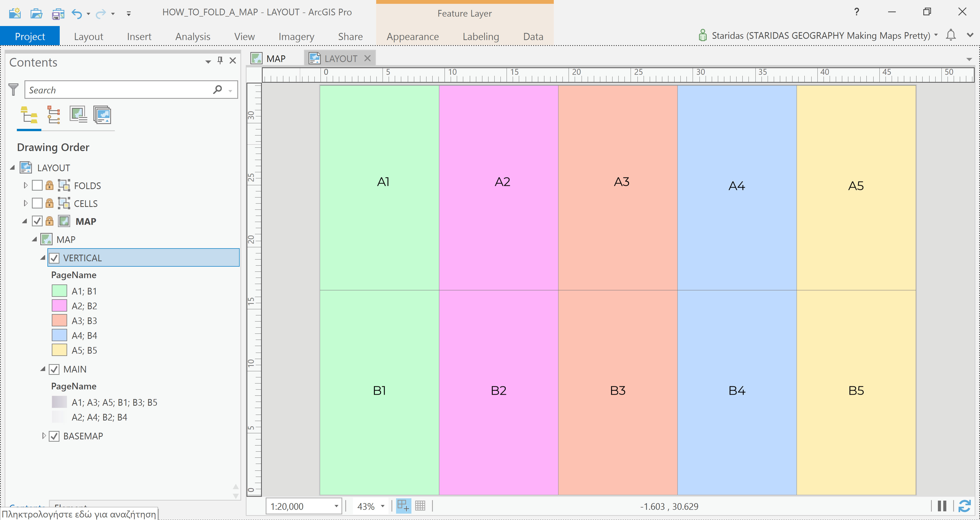980x520 pixels.
Task: Expand the BASEMAP layer tree node
Action: coord(44,436)
